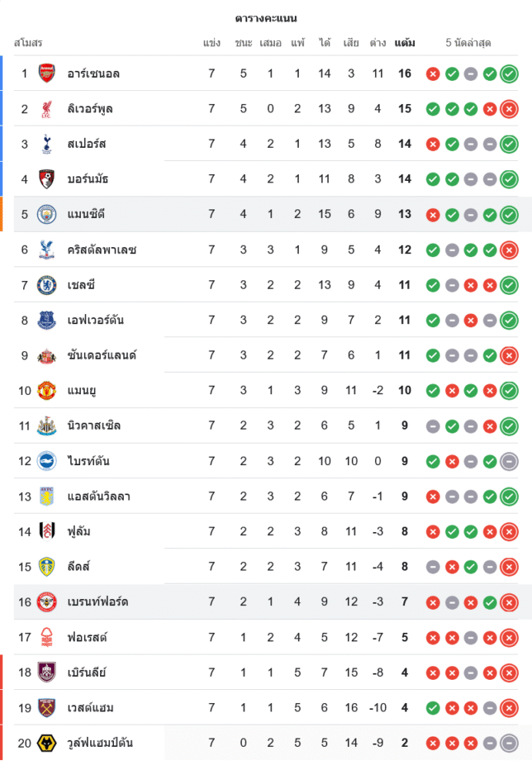Open Liverpool's latest circled loss result
The width and height of the screenshot is (532, 770).
[x=509, y=109]
